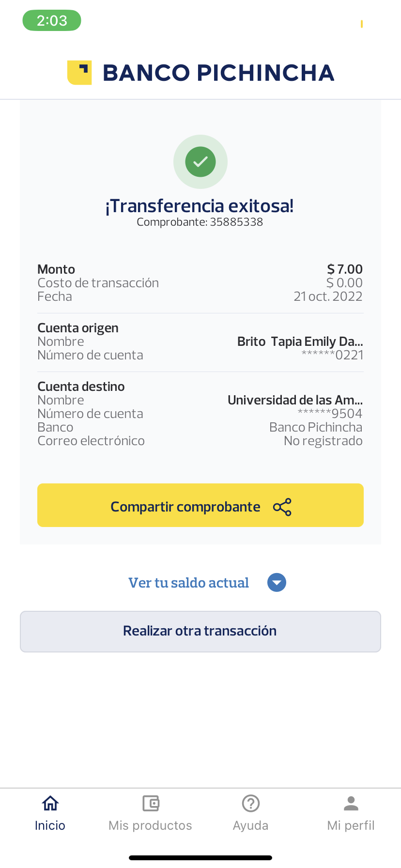Image resolution: width=401 pixels, height=868 pixels.
Task: Tap the BANCO PICHINCHA header title
Action: [218, 73]
